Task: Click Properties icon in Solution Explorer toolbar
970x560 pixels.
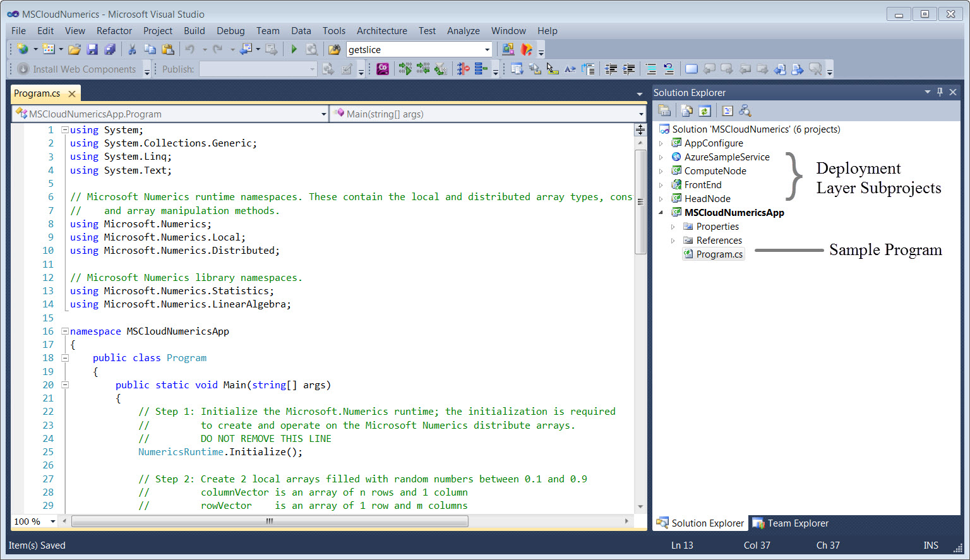Action: [664, 111]
